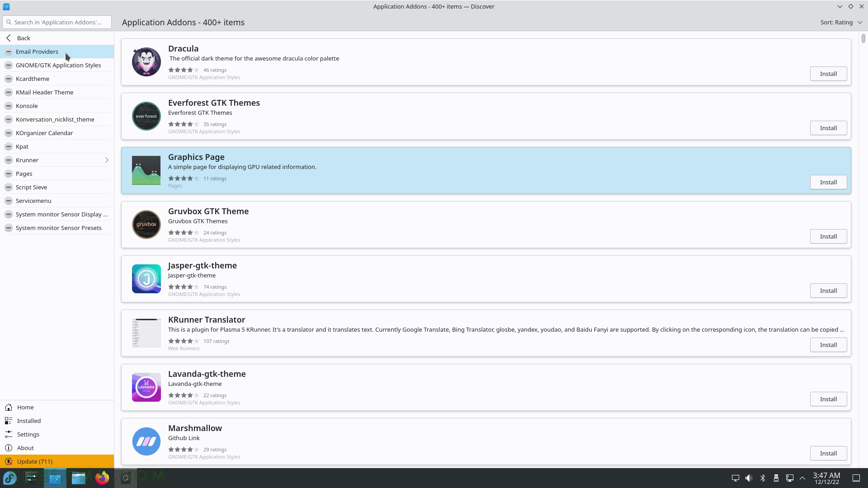
Task: Open the clock showing 3:47 AM
Action: coord(826,478)
